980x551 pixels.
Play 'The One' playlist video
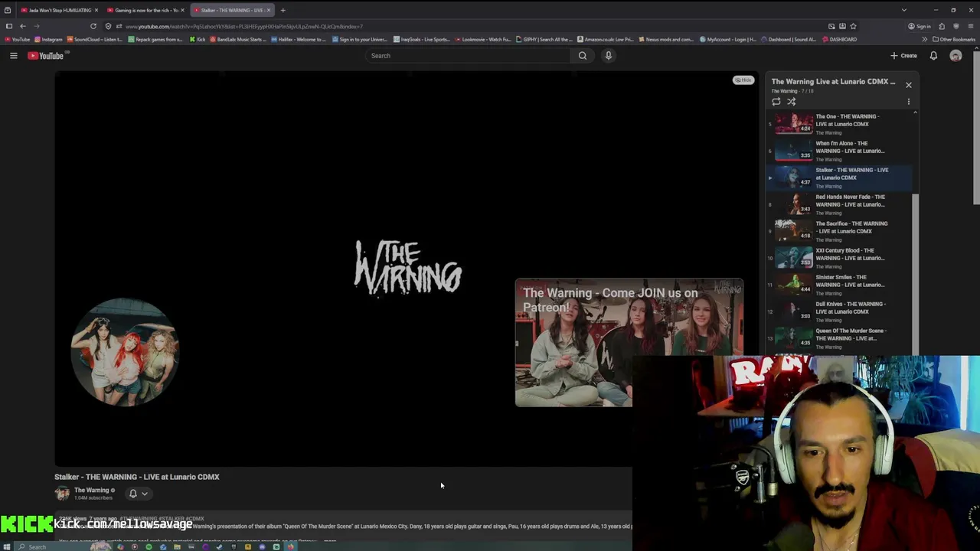pyautogui.click(x=840, y=123)
